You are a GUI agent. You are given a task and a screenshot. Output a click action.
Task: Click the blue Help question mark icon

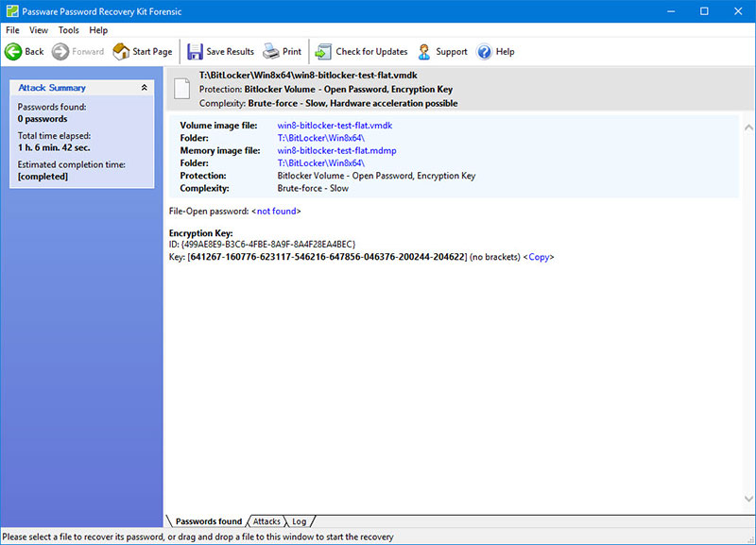pyautogui.click(x=484, y=52)
